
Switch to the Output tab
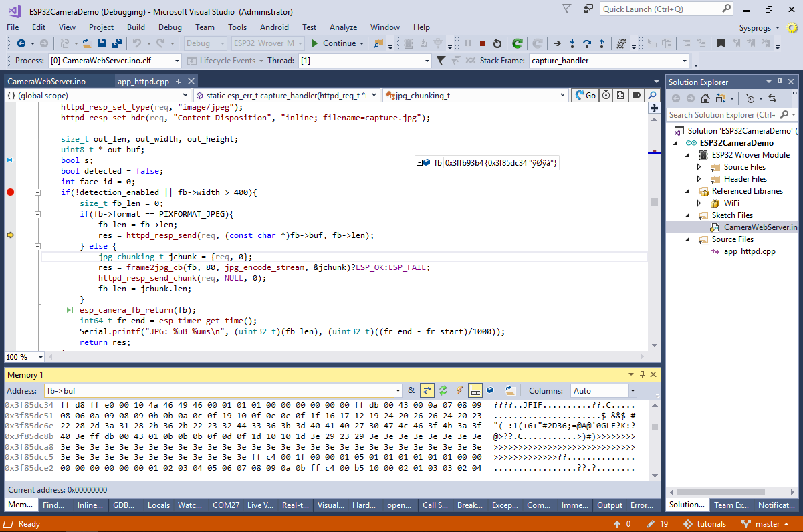pos(610,505)
